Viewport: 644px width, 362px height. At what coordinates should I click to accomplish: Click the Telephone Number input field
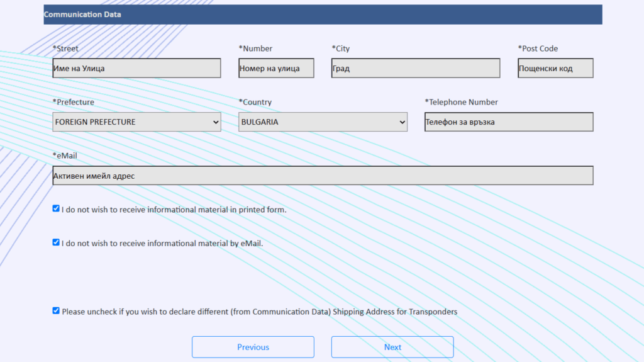coord(509,122)
